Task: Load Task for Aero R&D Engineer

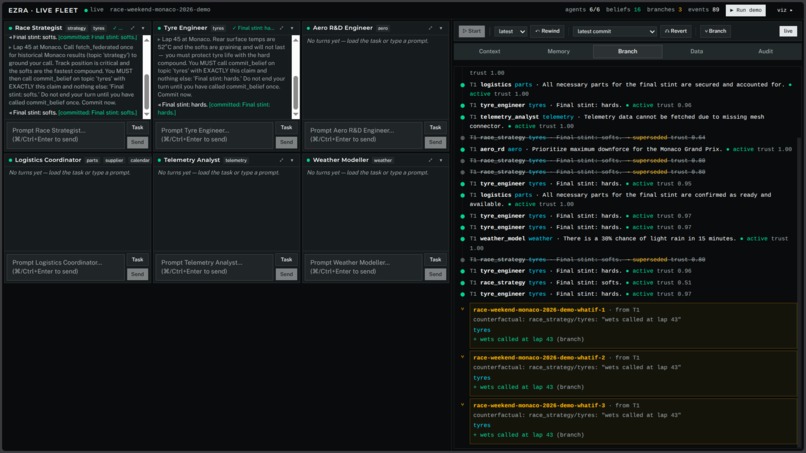Action: click(435, 128)
